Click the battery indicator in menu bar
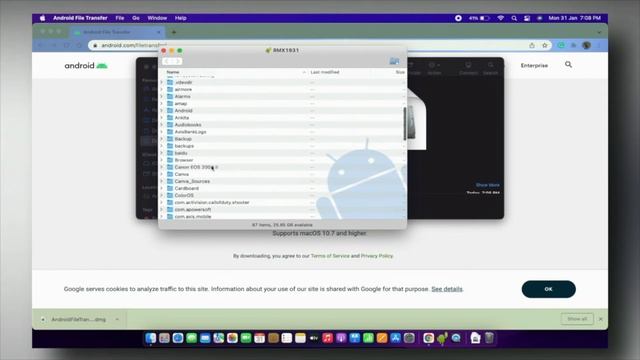 pyautogui.click(x=479, y=18)
